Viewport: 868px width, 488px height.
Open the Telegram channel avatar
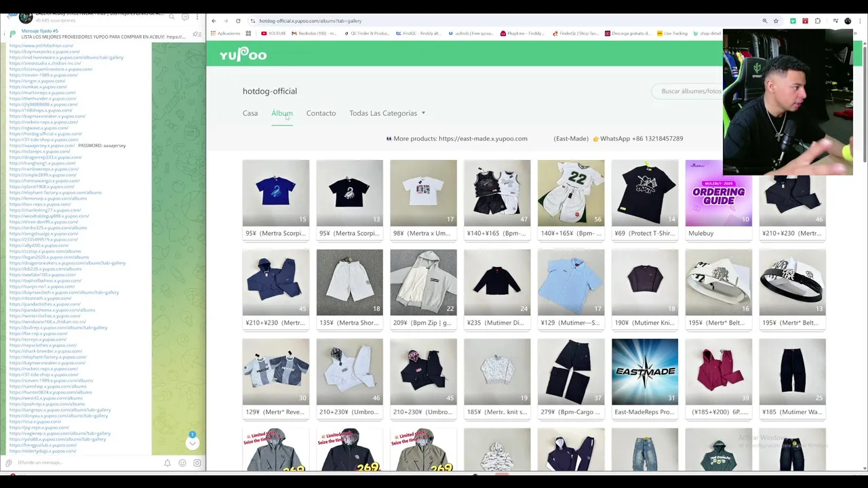point(25,17)
